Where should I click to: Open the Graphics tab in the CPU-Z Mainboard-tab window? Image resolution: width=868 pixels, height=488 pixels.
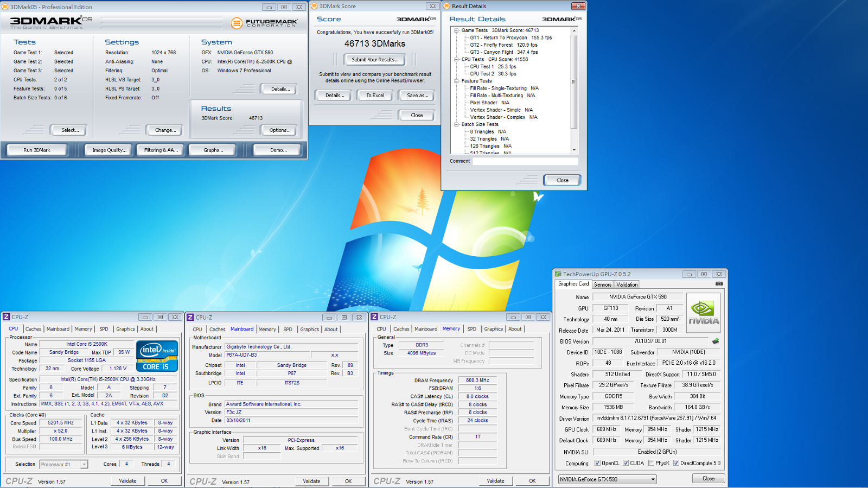coord(309,329)
